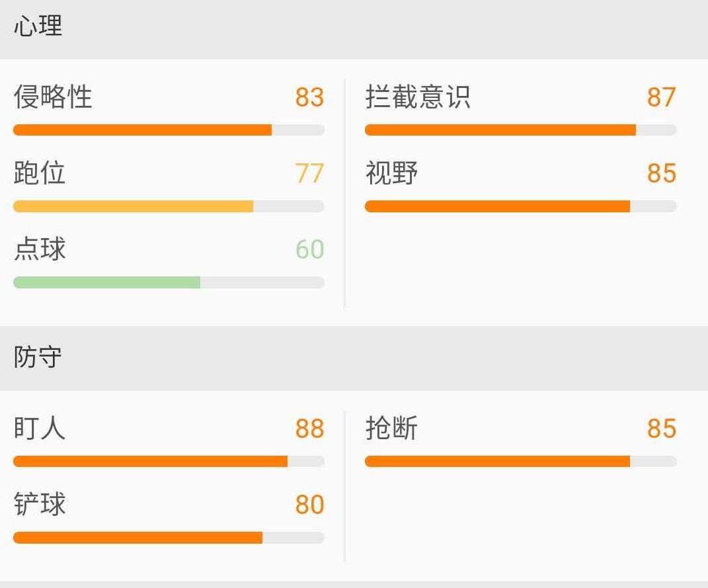This screenshot has height=588, width=708.
Task: Click the 铲球 attribute label
Action: pos(40,505)
